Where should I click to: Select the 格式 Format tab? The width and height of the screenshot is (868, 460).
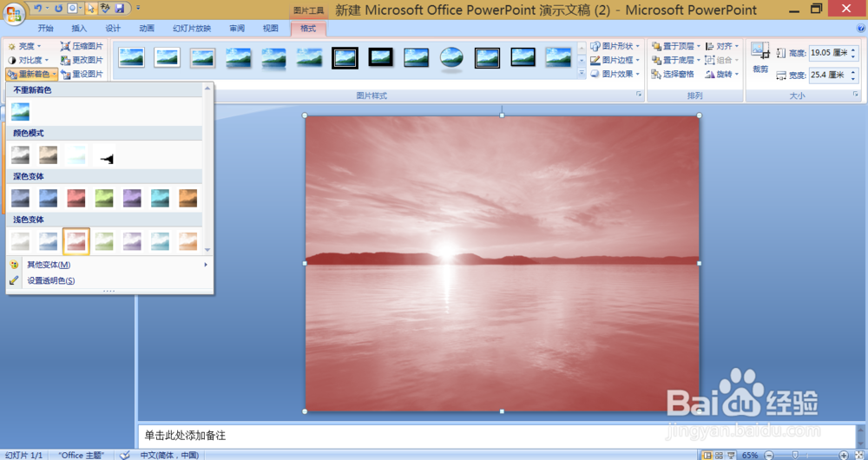tap(308, 29)
